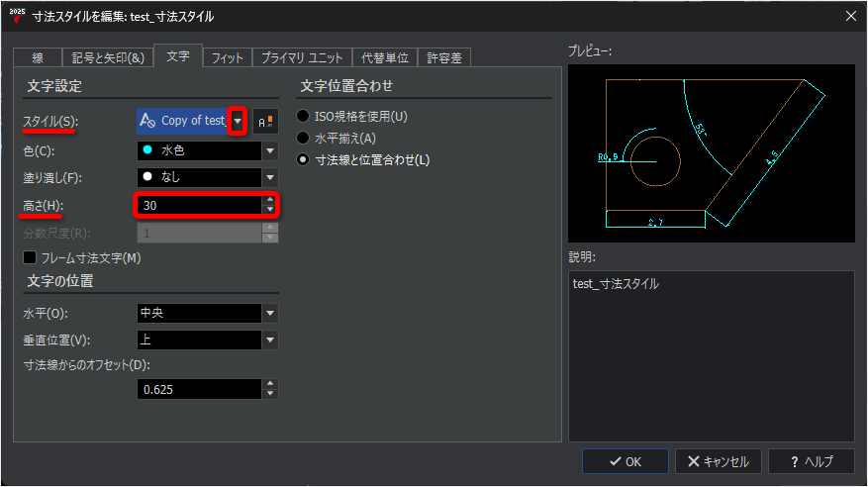Increase dimension line offset value

point(270,384)
